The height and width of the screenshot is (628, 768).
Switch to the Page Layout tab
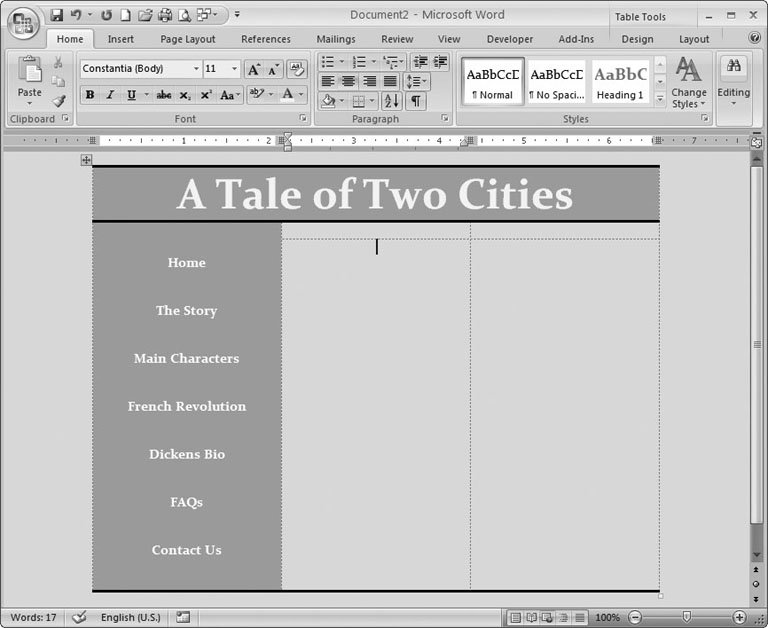pos(188,39)
